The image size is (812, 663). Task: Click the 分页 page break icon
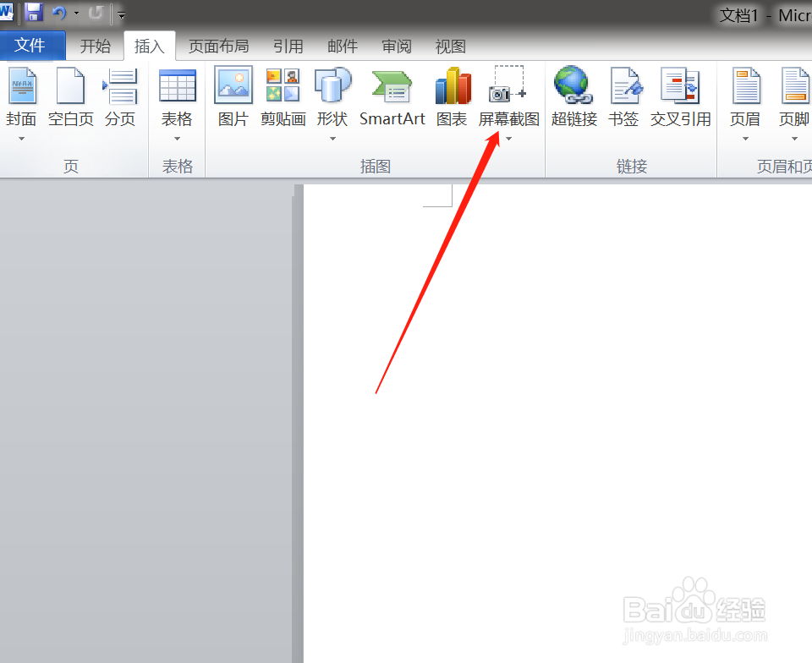[120, 86]
